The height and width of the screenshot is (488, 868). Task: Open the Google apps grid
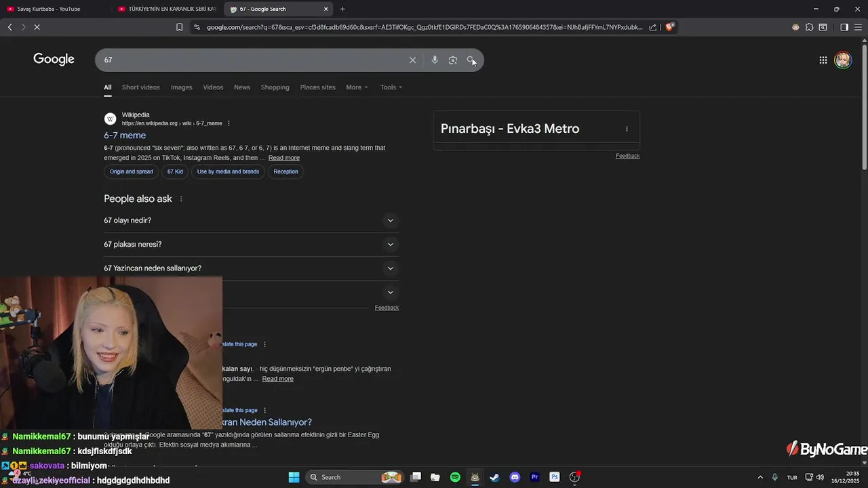coord(823,60)
